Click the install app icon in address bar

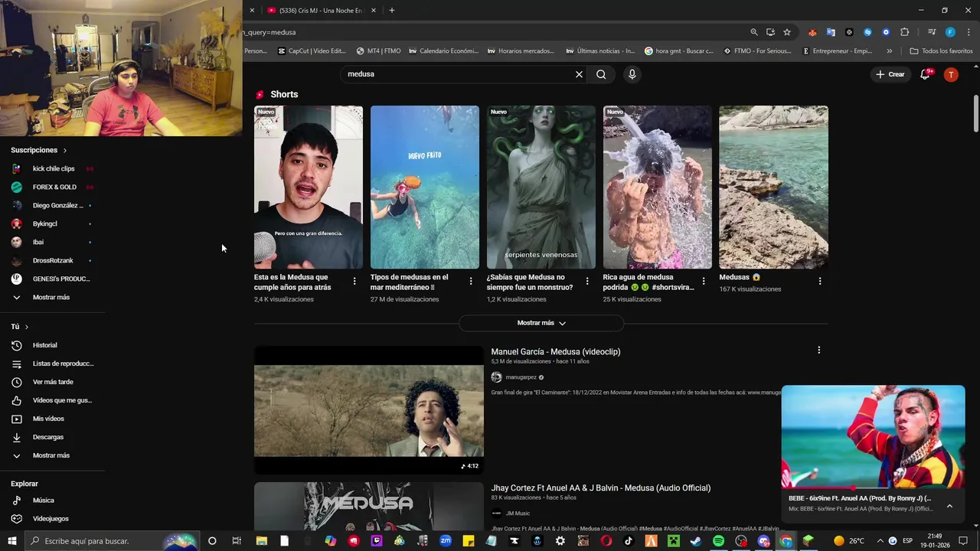coord(770,32)
